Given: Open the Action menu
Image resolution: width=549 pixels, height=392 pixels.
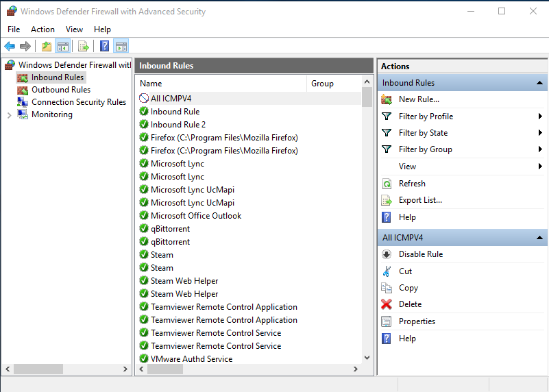Looking at the screenshot, I should click(42, 29).
